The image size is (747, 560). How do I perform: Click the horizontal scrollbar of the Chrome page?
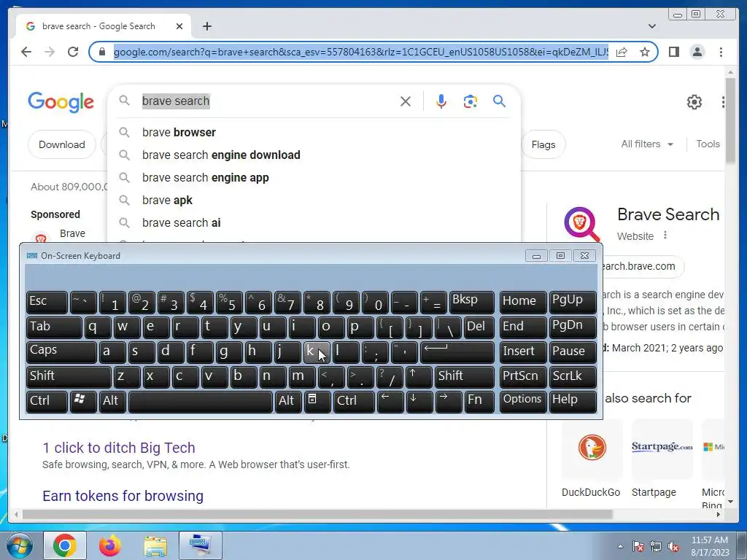pos(317,514)
